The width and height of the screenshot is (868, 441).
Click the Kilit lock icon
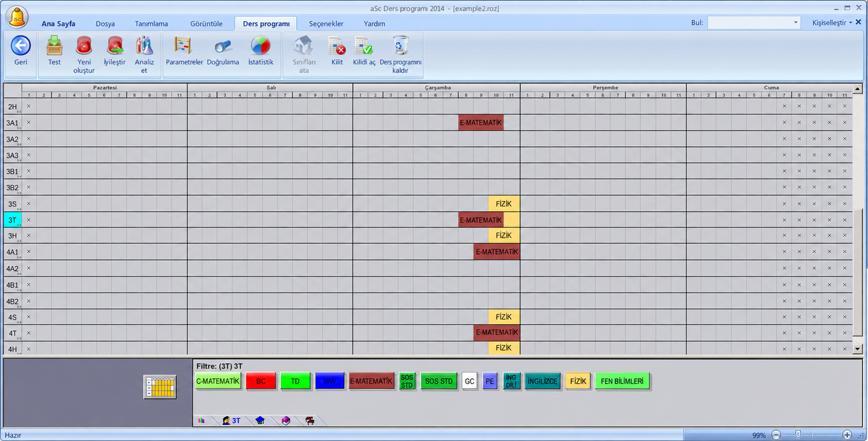[337, 46]
